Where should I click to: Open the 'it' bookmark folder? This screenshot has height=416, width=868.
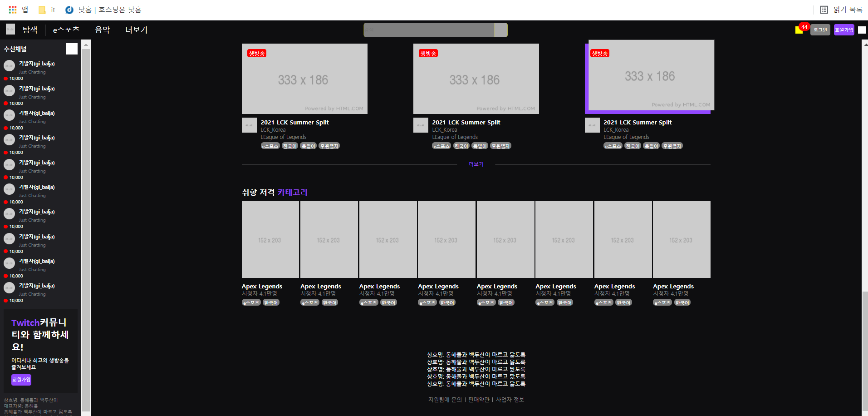[x=47, y=10]
